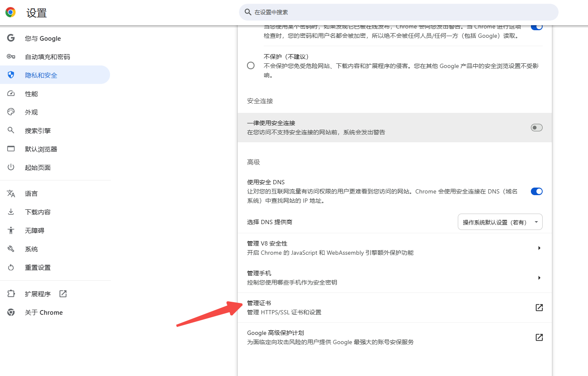Select 隐私和安全 in the sidebar

tap(55, 75)
